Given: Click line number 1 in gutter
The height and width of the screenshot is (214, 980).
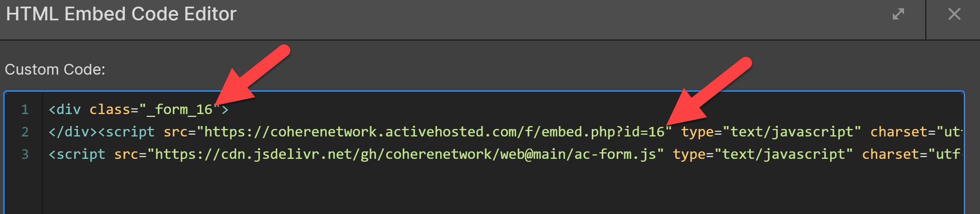Looking at the screenshot, I should tap(25, 109).
